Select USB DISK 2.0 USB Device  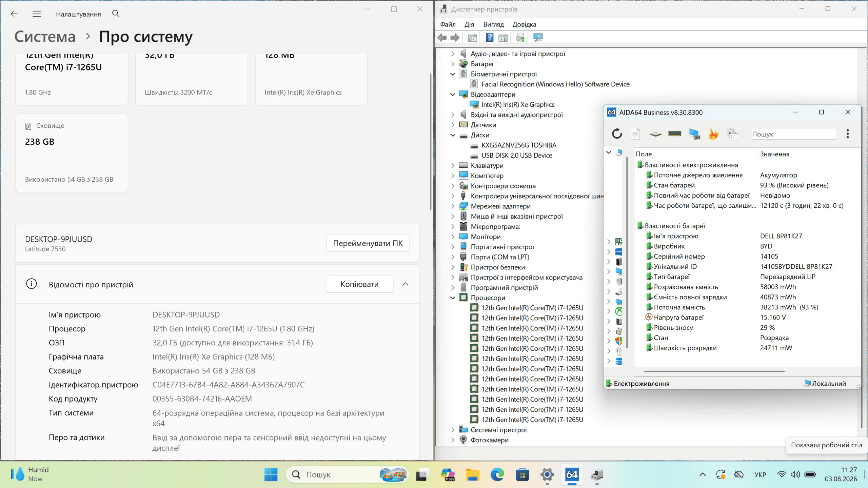pyautogui.click(x=516, y=155)
